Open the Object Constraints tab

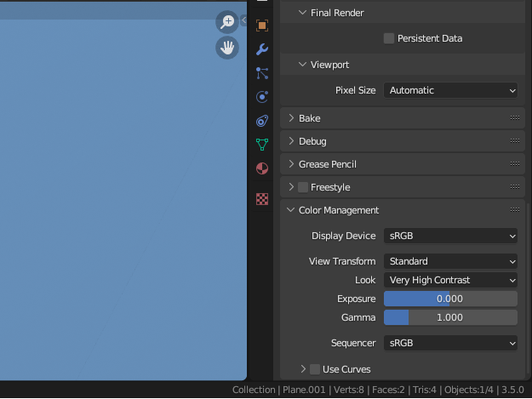(262, 121)
